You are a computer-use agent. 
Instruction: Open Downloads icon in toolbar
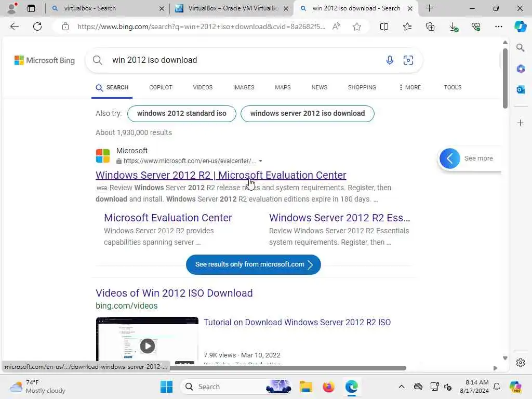(453, 26)
